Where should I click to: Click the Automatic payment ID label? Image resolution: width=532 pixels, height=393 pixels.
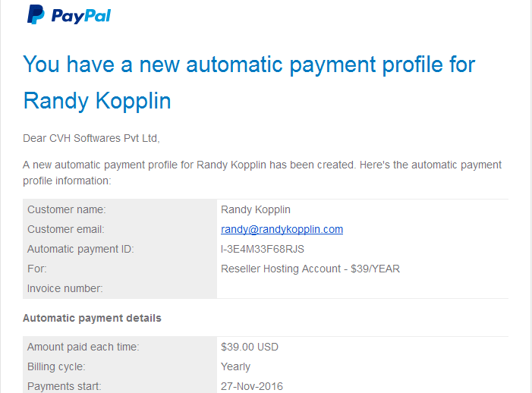coord(80,249)
